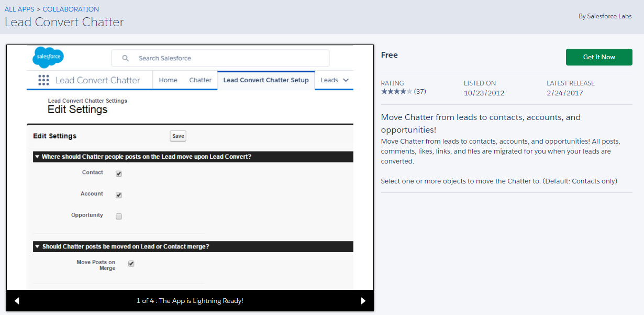Enable the Opportunity checkbox
This screenshot has width=644, height=315.
coord(119,216)
